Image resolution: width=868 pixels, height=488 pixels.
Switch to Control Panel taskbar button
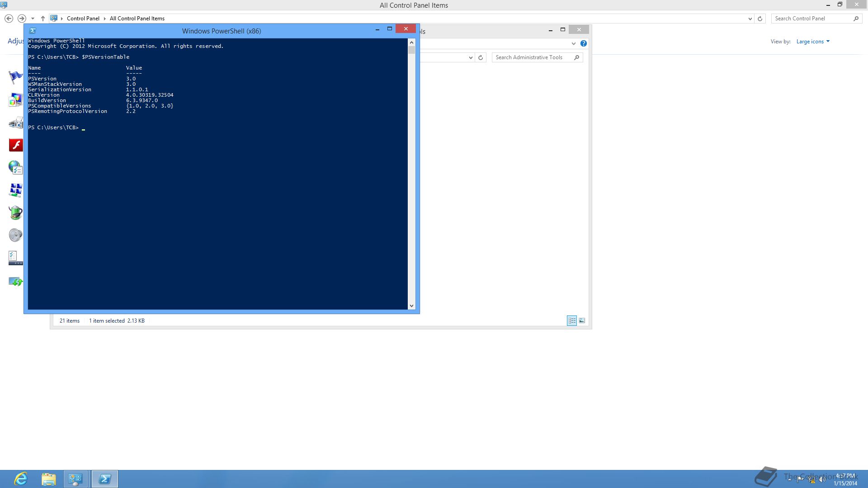76,479
